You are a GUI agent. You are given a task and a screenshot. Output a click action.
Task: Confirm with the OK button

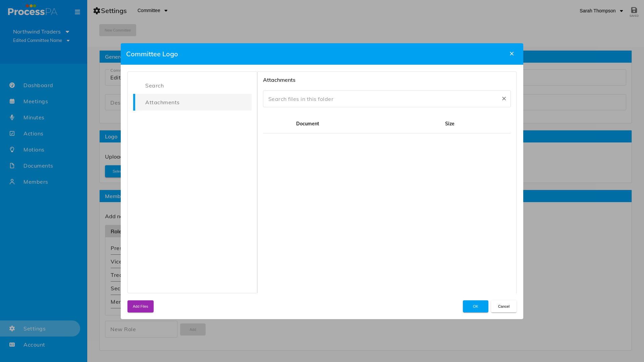[x=476, y=306]
